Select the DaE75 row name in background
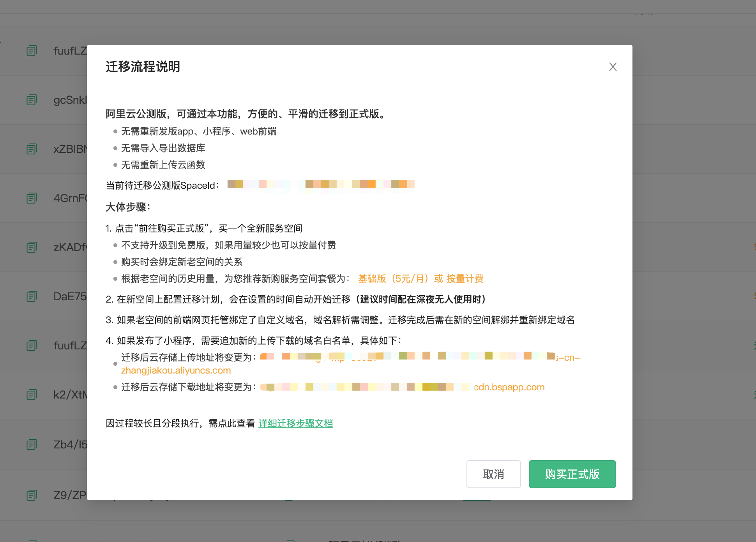756x542 pixels. point(70,296)
